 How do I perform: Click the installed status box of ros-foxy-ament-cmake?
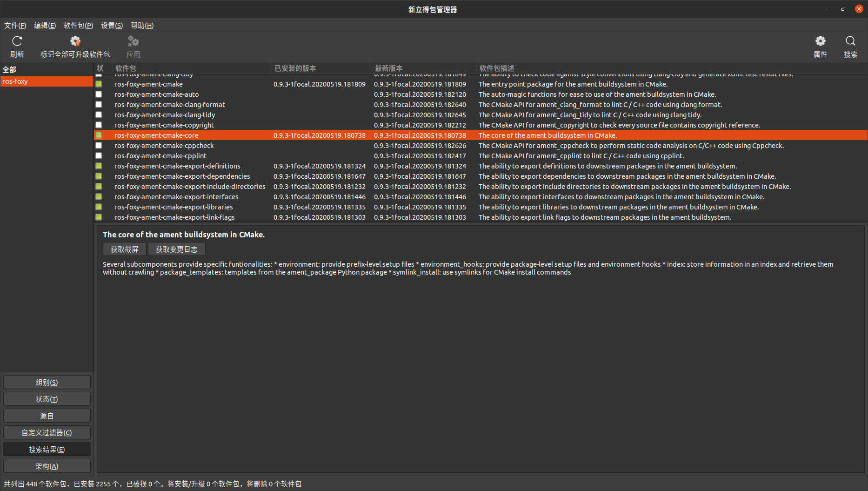click(x=99, y=84)
